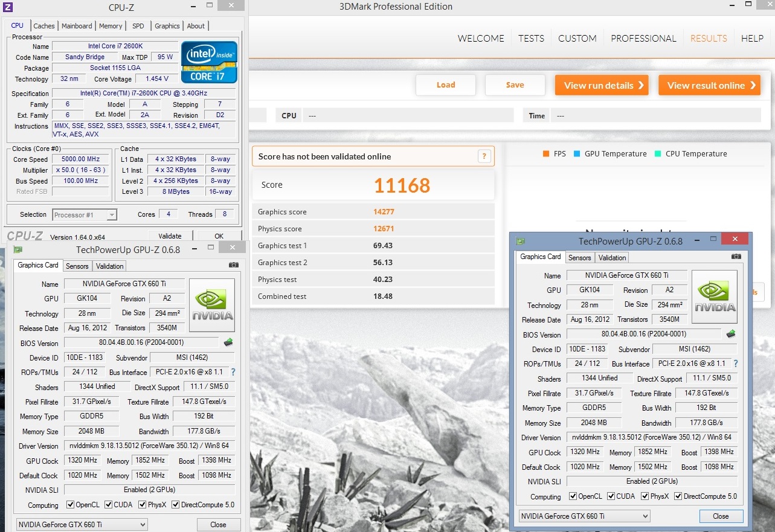Switch to SPD tab in CPU-Z
This screenshot has width=775, height=532.
coord(138,26)
